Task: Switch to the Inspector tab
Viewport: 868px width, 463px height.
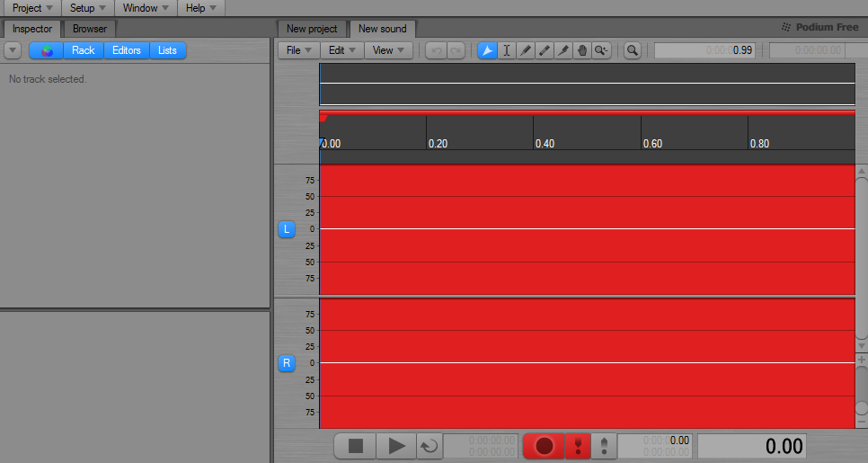Action: pyautogui.click(x=32, y=29)
